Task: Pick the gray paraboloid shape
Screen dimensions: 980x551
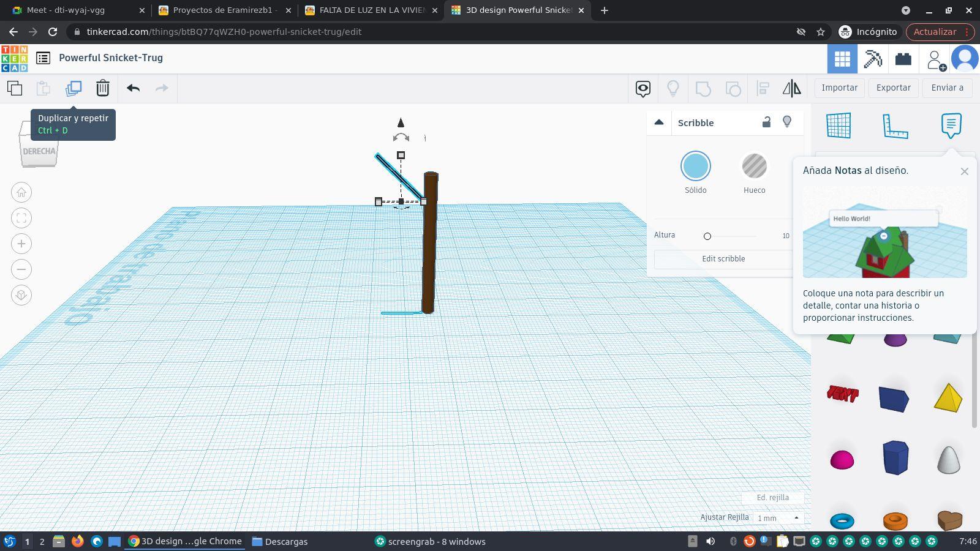Action: pos(949,459)
